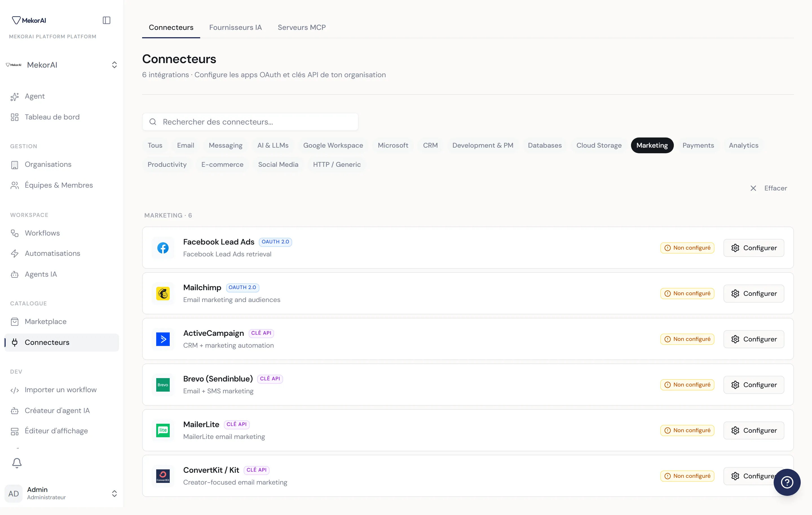
Task: Configure the Brevo (Sendinblue) connector
Action: 754,385
